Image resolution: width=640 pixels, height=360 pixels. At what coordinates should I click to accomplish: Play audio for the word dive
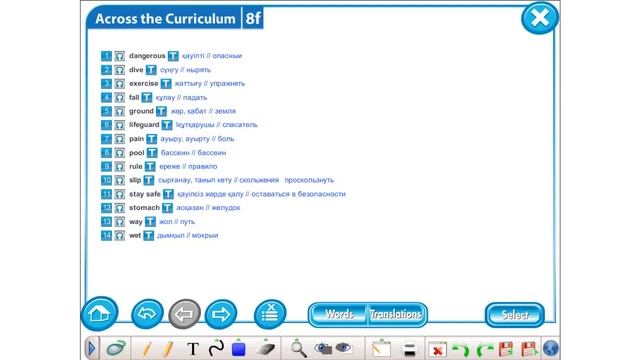119,70
